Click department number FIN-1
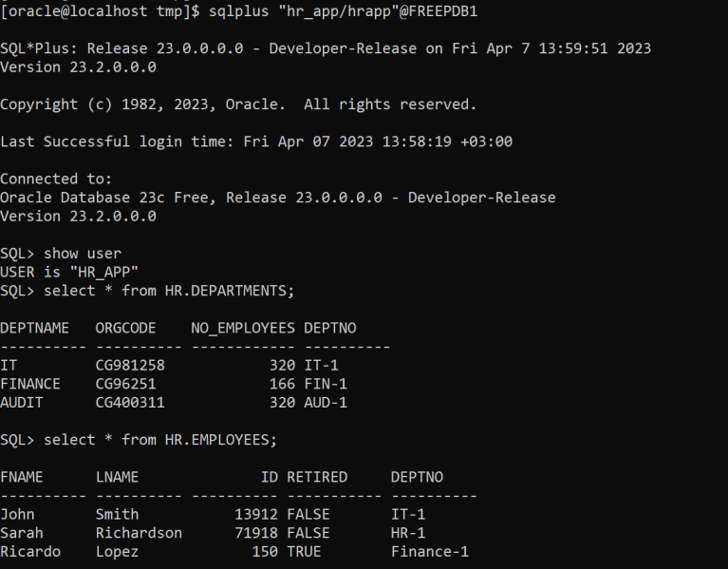The width and height of the screenshot is (728, 569). coord(326,384)
